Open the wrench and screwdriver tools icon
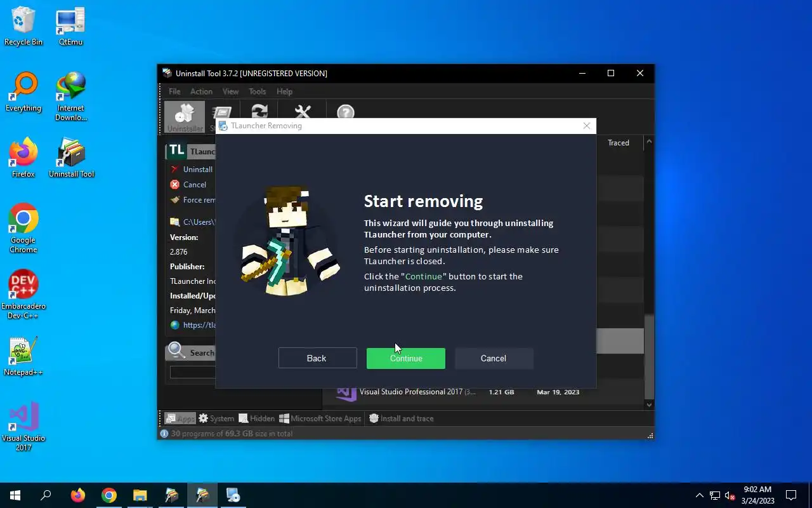The width and height of the screenshot is (812, 508). [x=303, y=112]
